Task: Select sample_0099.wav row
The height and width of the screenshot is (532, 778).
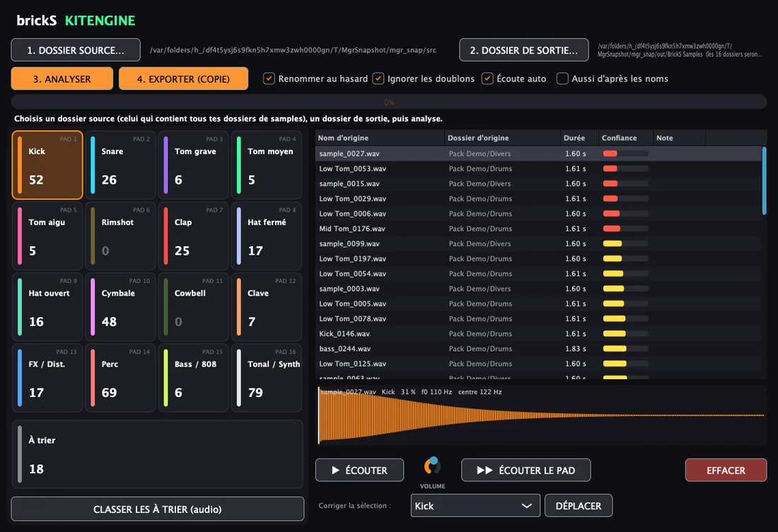Action: (x=538, y=243)
